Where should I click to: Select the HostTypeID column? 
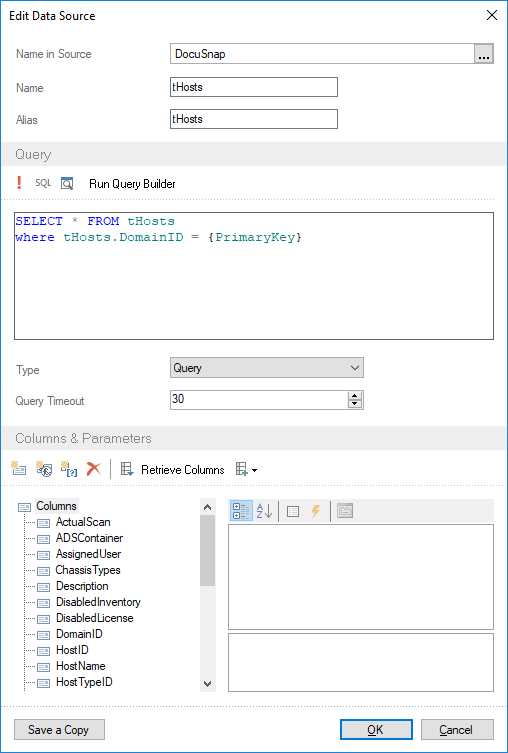pos(84,682)
